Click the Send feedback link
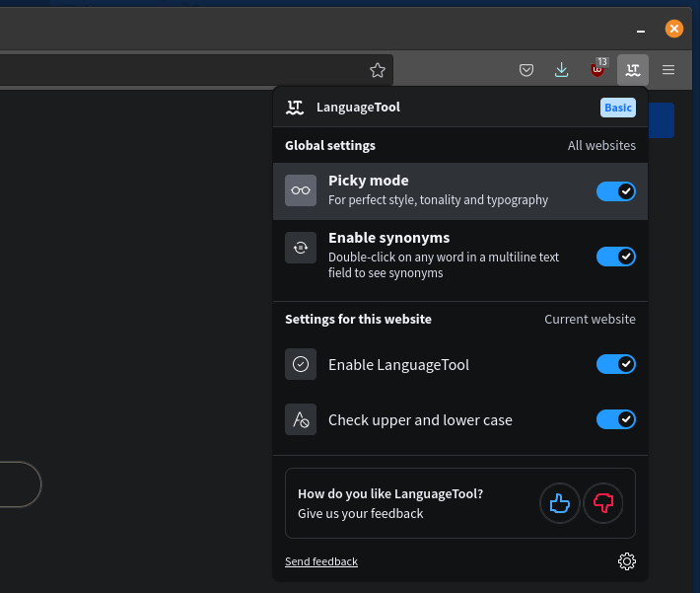Viewport: 700px width, 593px height. click(x=321, y=561)
